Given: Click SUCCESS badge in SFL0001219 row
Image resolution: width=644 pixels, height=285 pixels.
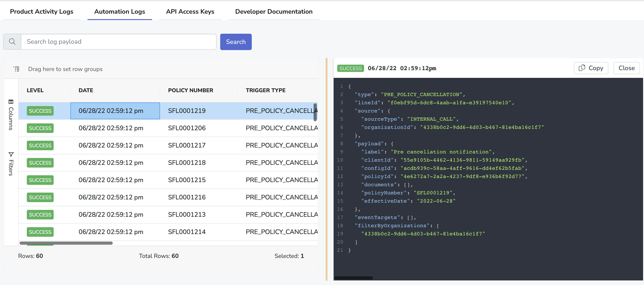Looking at the screenshot, I should (40, 111).
